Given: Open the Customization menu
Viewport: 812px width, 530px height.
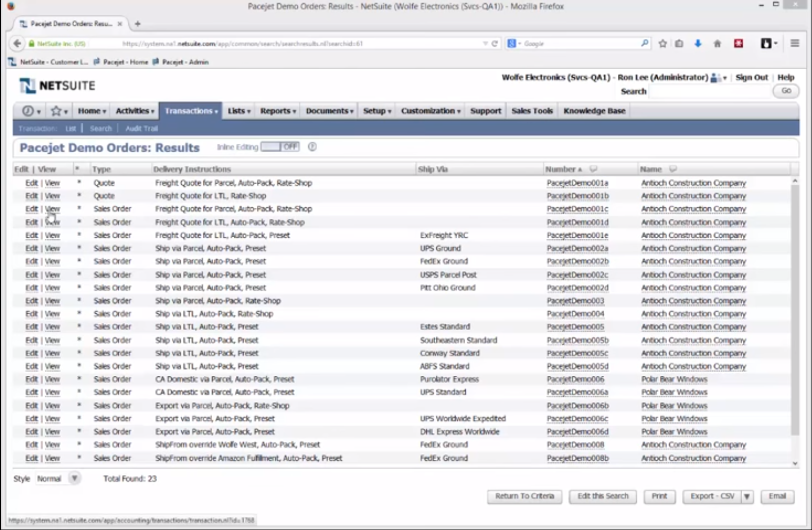Looking at the screenshot, I should [x=431, y=111].
